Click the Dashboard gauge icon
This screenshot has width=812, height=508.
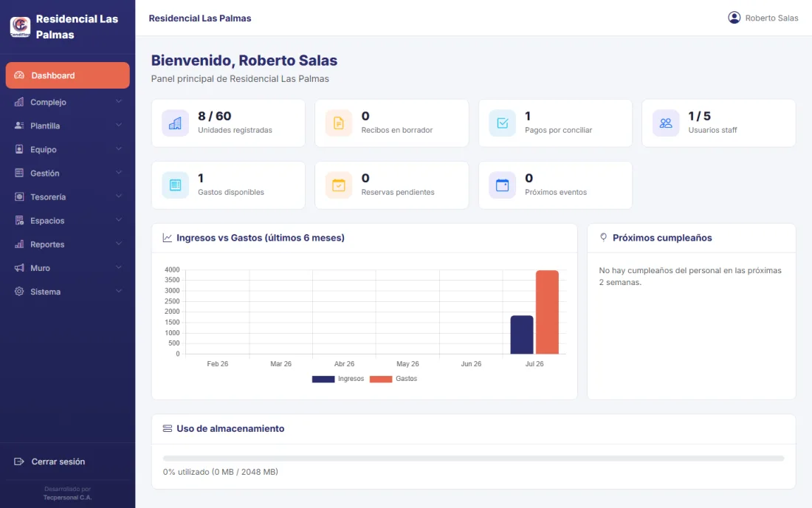pos(19,75)
